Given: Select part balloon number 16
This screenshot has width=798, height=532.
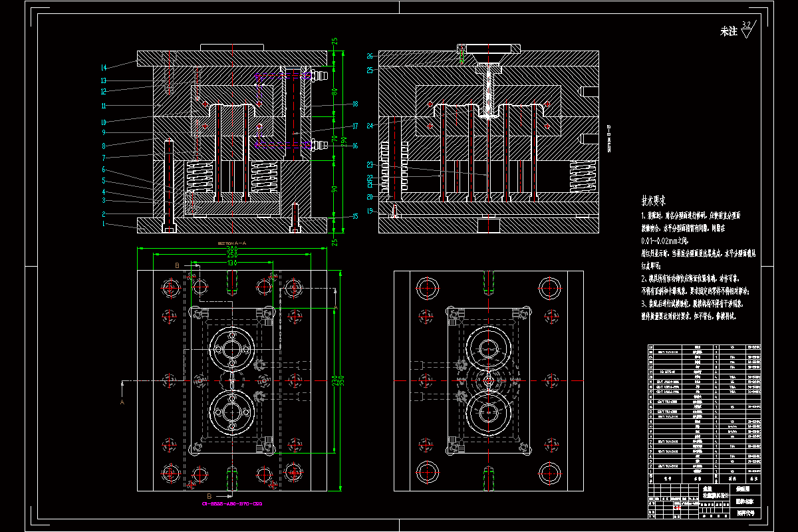Looking at the screenshot, I should click(x=355, y=146).
